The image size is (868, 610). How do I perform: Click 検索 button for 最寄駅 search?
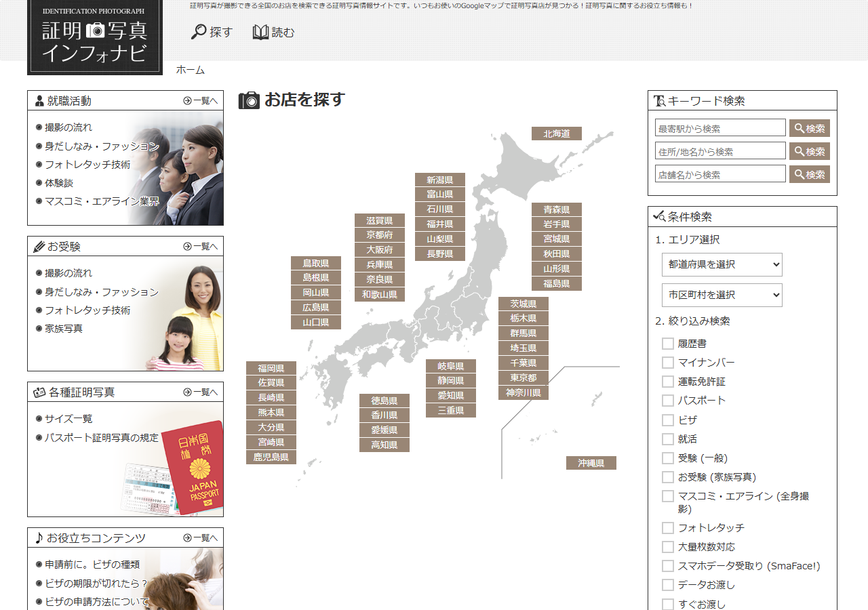810,128
